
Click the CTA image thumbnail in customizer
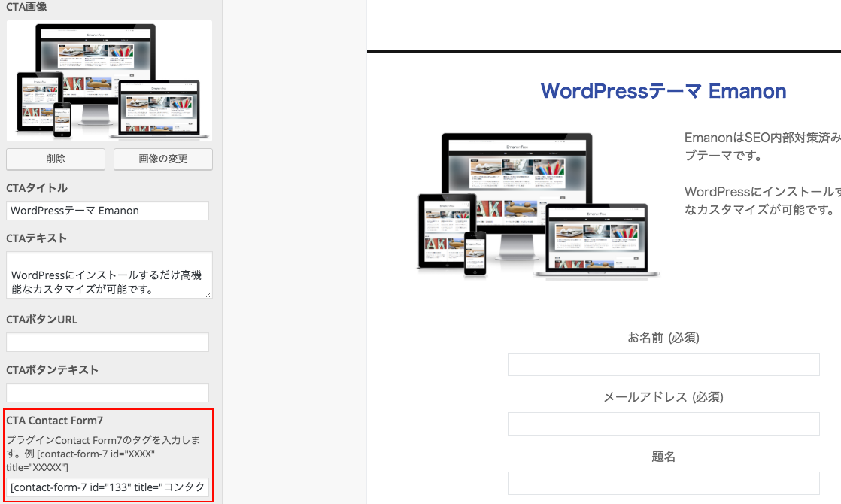[x=109, y=81]
